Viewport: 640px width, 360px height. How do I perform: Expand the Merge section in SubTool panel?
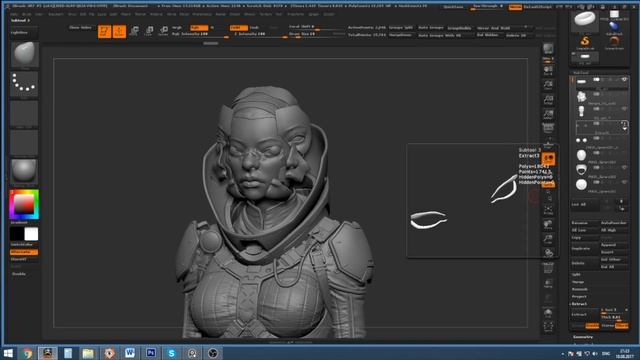(578, 282)
